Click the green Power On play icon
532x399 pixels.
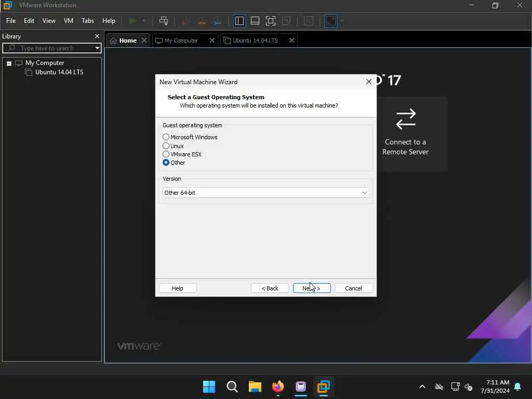[132, 21]
